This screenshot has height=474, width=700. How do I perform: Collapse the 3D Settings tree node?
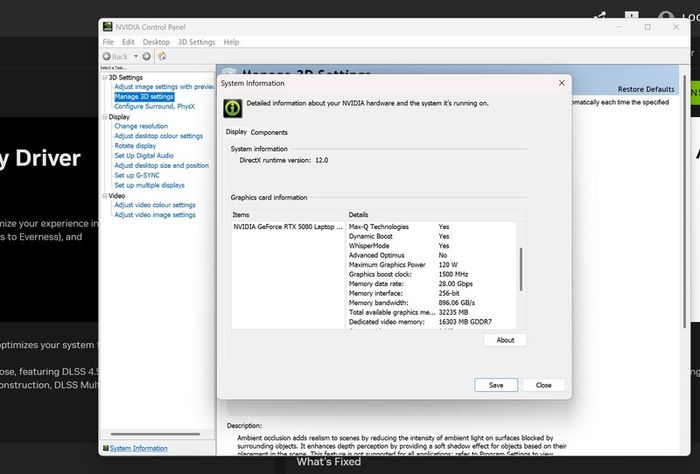(105, 78)
